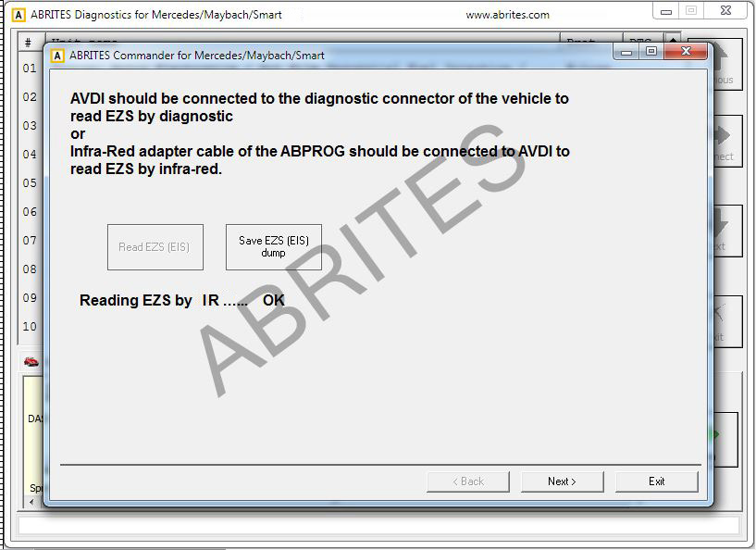Go to the next step with Next >
The width and height of the screenshot is (756, 550).
pos(562,481)
